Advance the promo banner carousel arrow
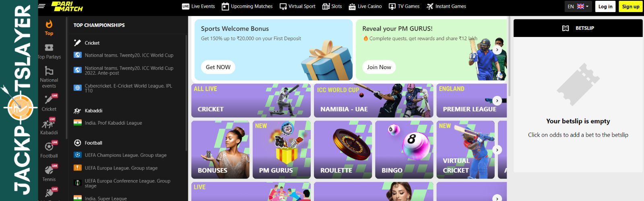Image resolution: width=644 pixels, height=201 pixels. tap(497, 50)
